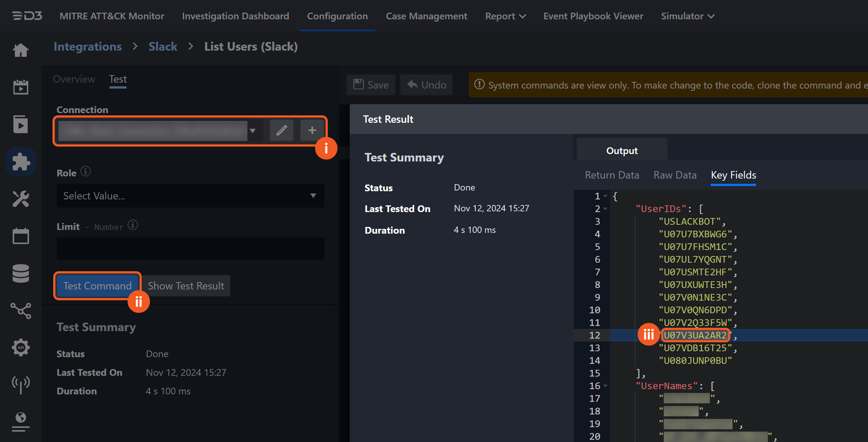The image size is (868, 442).
Task: Open the Simulator dropdown menu
Action: coord(688,16)
